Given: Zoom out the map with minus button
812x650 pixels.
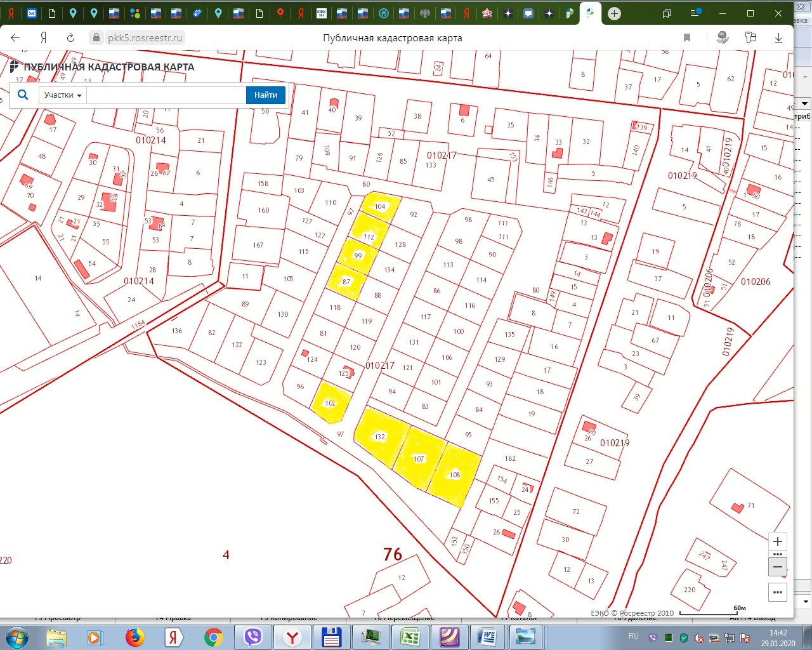Looking at the screenshot, I should pos(778,566).
